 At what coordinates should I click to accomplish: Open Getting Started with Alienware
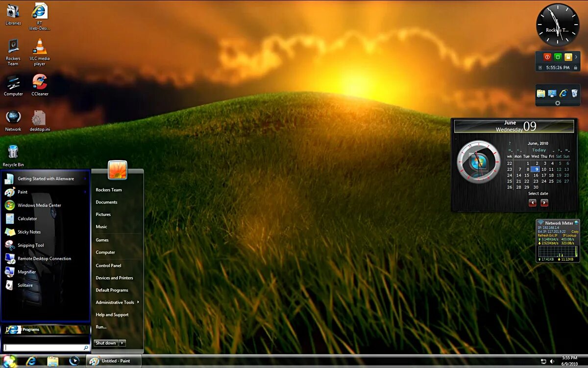coord(46,179)
